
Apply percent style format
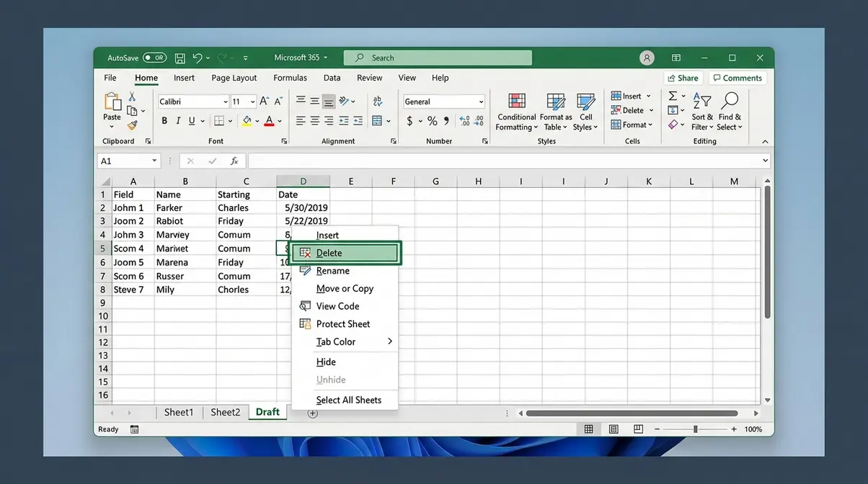click(x=432, y=121)
